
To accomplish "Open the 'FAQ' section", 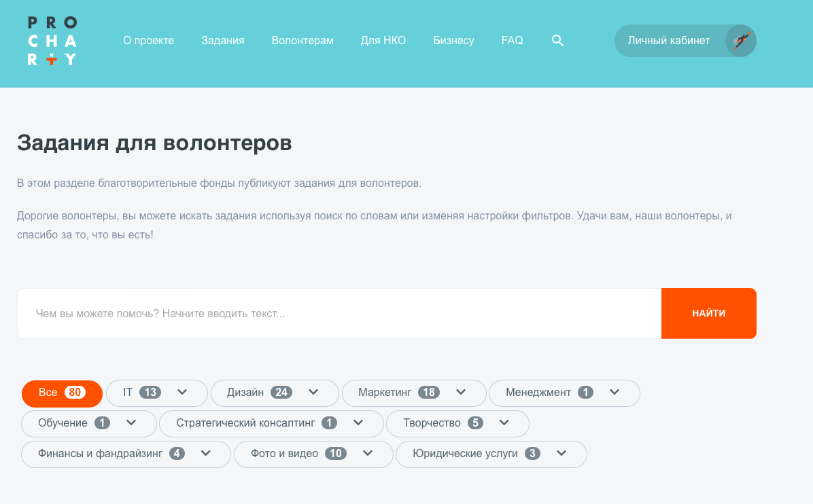I will click(x=512, y=41).
